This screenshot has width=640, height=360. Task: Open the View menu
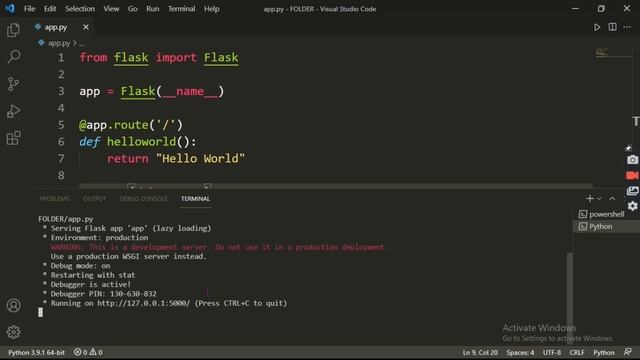[x=111, y=9]
